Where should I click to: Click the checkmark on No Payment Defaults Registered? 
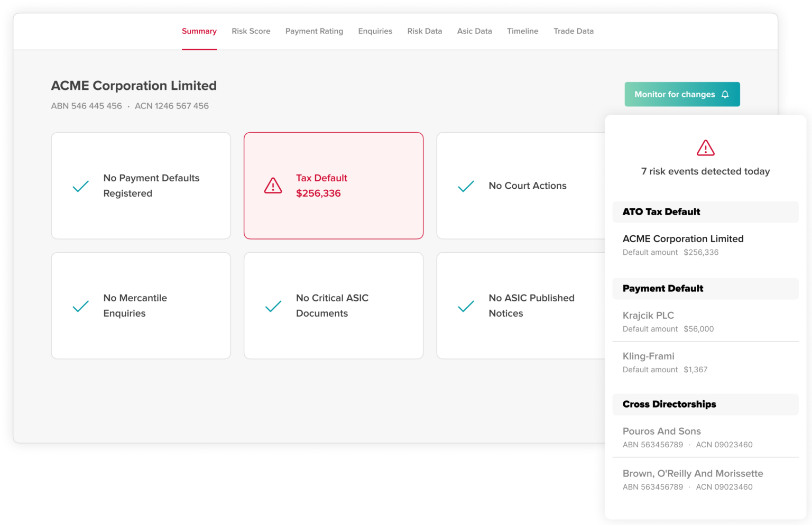tap(80, 186)
